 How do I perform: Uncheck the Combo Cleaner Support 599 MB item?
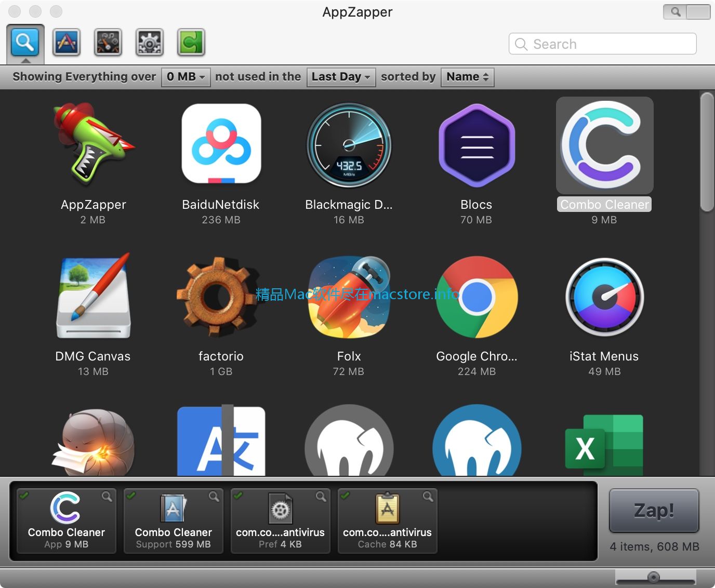click(131, 496)
